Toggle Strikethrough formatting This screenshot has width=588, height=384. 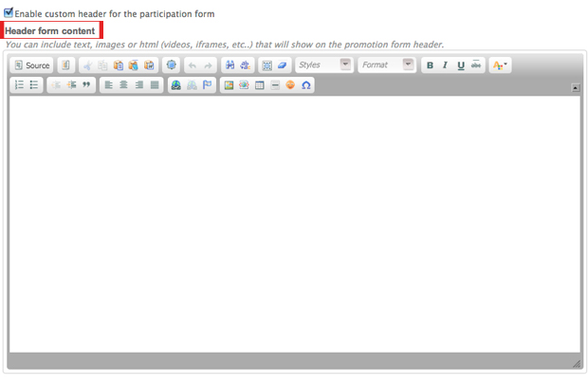tap(476, 65)
